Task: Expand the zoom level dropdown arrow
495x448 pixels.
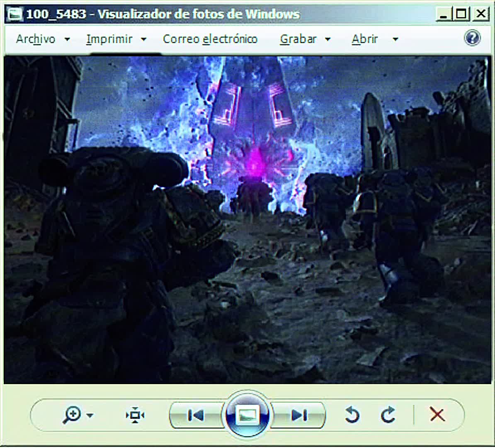Action: point(90,415)
